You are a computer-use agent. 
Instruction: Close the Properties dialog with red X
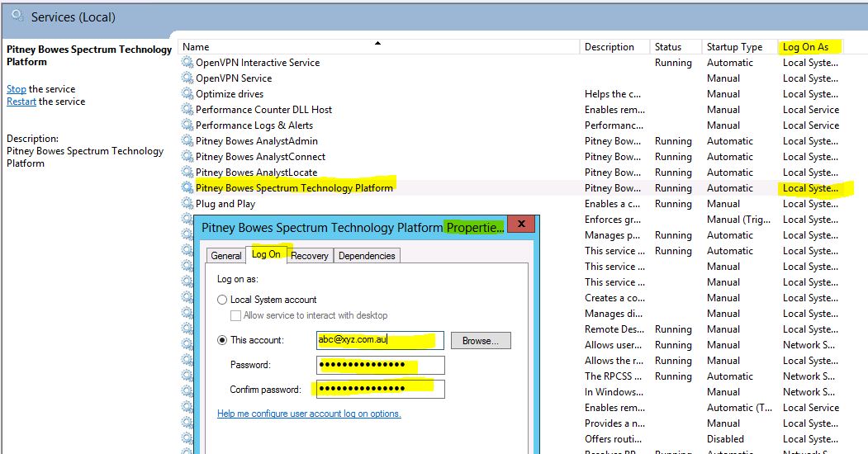521,224
